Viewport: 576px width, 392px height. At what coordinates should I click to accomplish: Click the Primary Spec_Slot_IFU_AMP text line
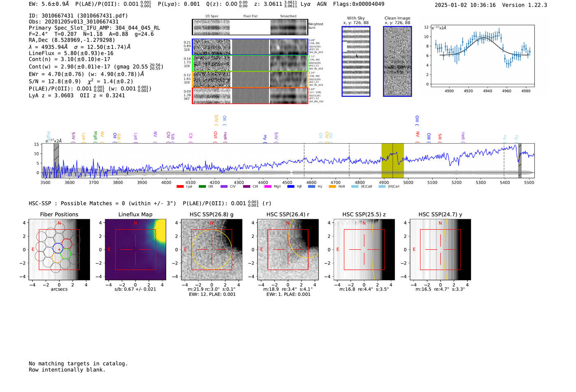pyautogui.click(x=95, y=28)
